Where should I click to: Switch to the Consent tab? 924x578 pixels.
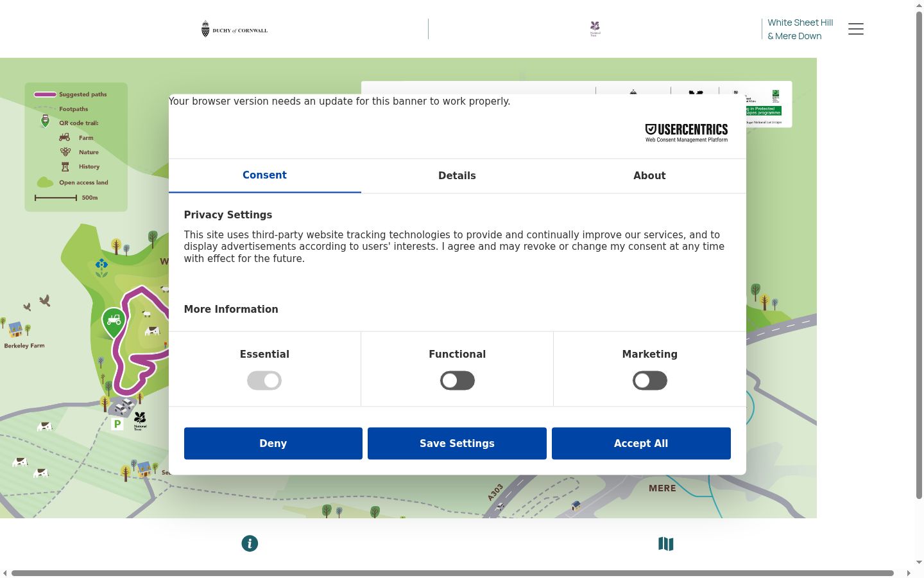[264, 175]
